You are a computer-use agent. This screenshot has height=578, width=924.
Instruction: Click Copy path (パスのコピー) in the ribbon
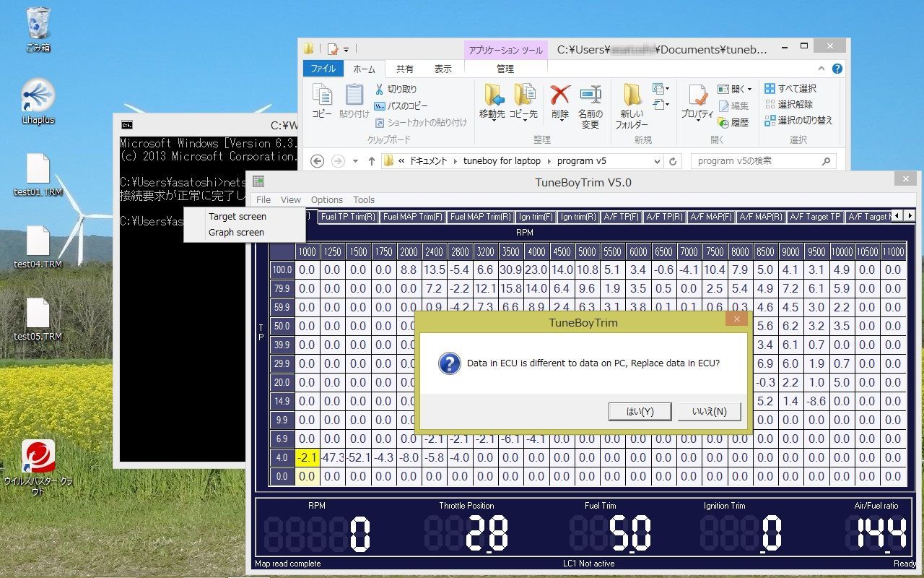(401, 105)
